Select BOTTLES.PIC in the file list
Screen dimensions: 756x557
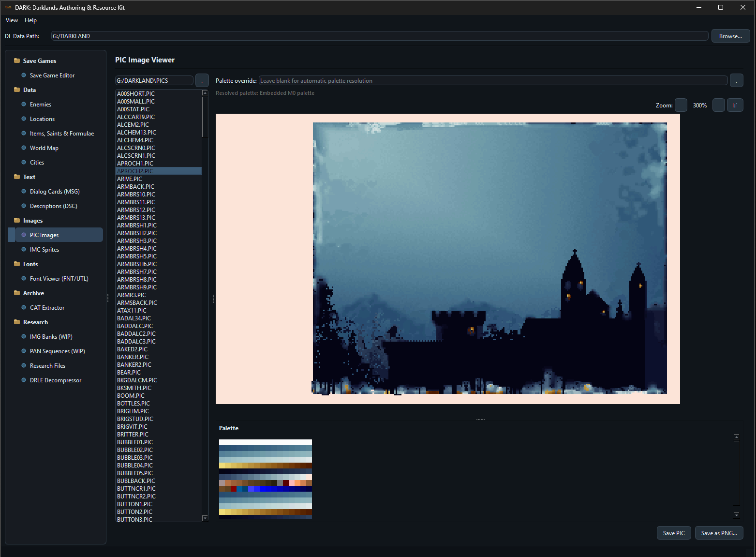159,404
